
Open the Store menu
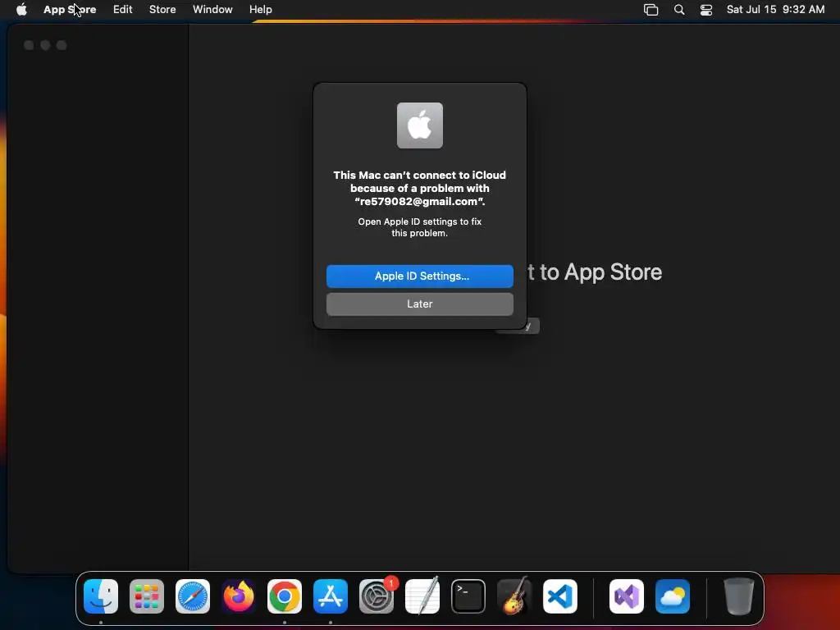(162, 10)
